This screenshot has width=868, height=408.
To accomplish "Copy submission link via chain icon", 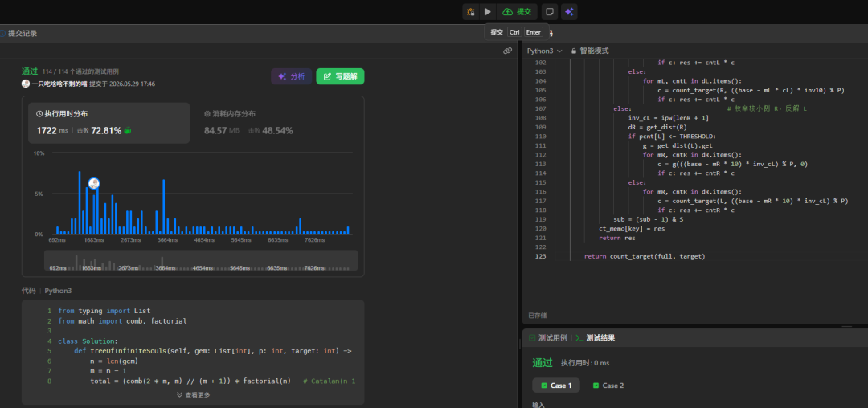I will pos(507,51).
